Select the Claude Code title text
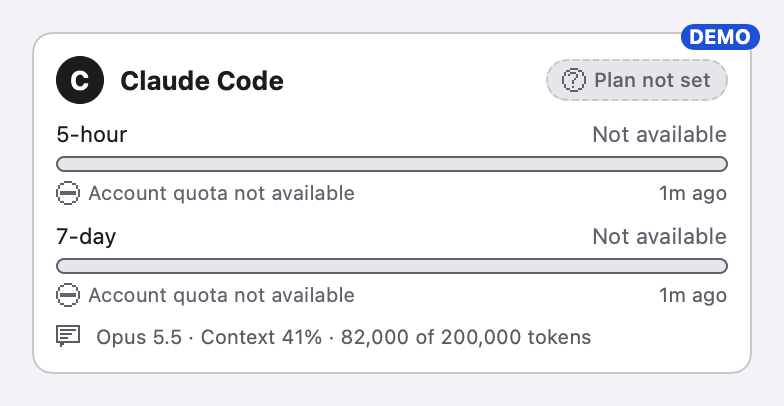Viewport: 784px width, 406px height. coord(202,80)
